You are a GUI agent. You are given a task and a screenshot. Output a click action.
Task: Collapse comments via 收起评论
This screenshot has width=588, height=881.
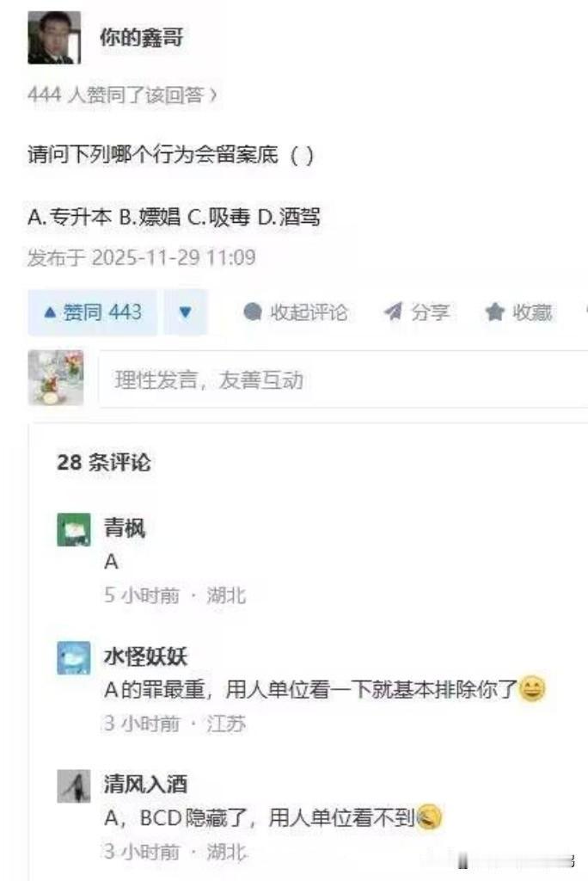pyautogui.click(x=296, y=311)
